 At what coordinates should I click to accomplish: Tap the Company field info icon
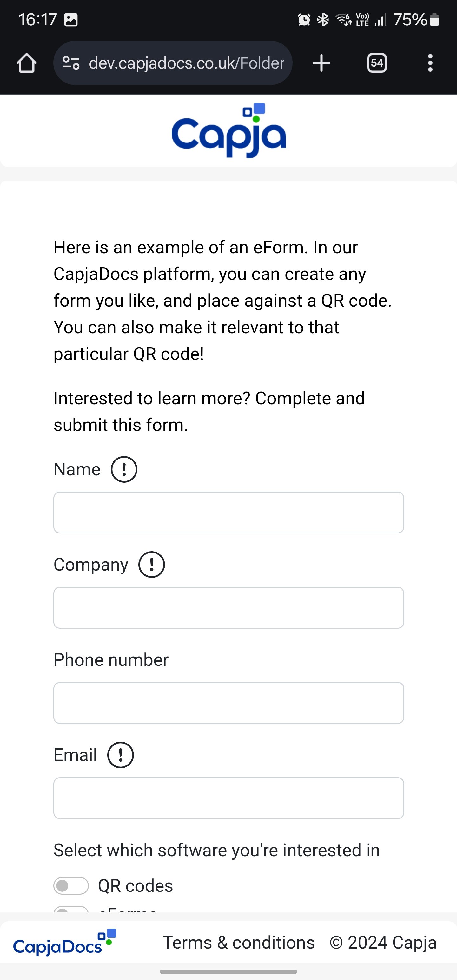click(151, 565)
